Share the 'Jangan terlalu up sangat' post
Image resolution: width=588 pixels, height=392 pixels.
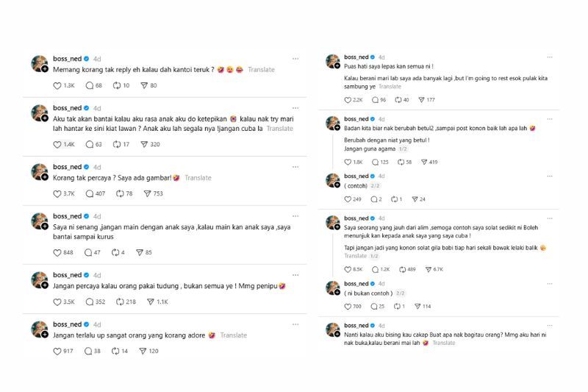[144, 352]
